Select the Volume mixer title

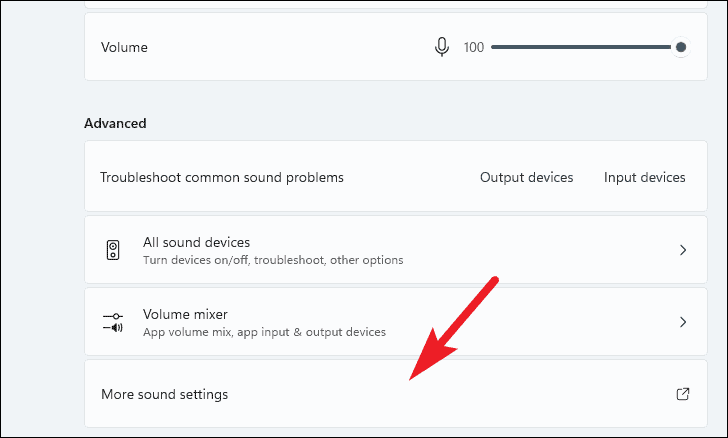(185, 314)
